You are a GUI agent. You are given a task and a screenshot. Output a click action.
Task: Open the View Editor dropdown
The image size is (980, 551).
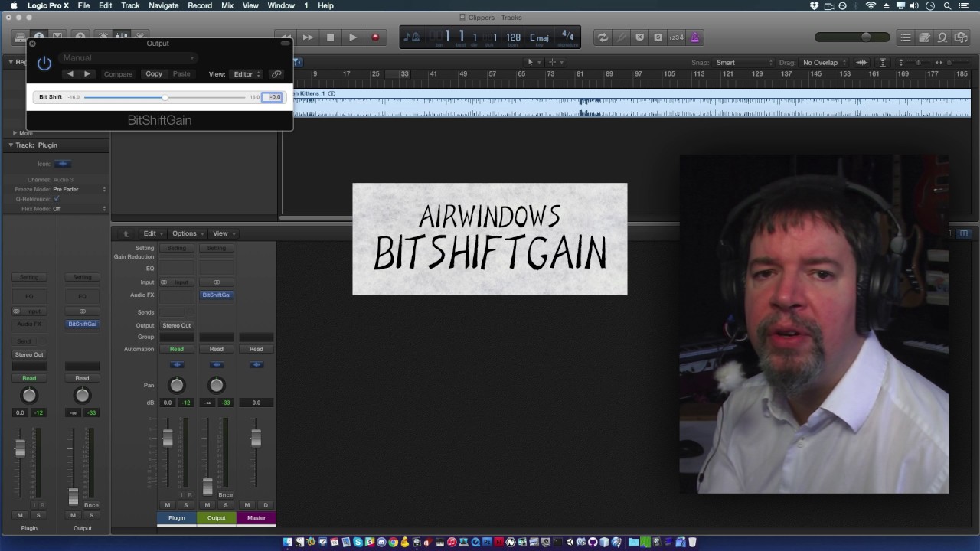tap(247, 74)
